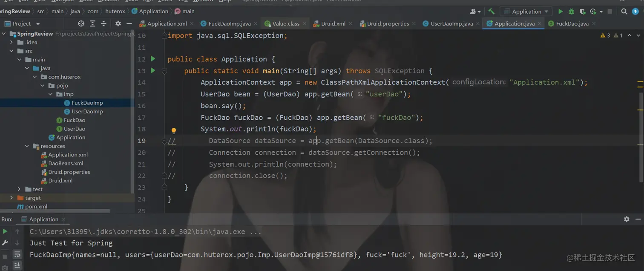Image resolution: width=644 pixels, height=271 pixels.
Task: Open Project panel gear options
Action: (118, 23)
